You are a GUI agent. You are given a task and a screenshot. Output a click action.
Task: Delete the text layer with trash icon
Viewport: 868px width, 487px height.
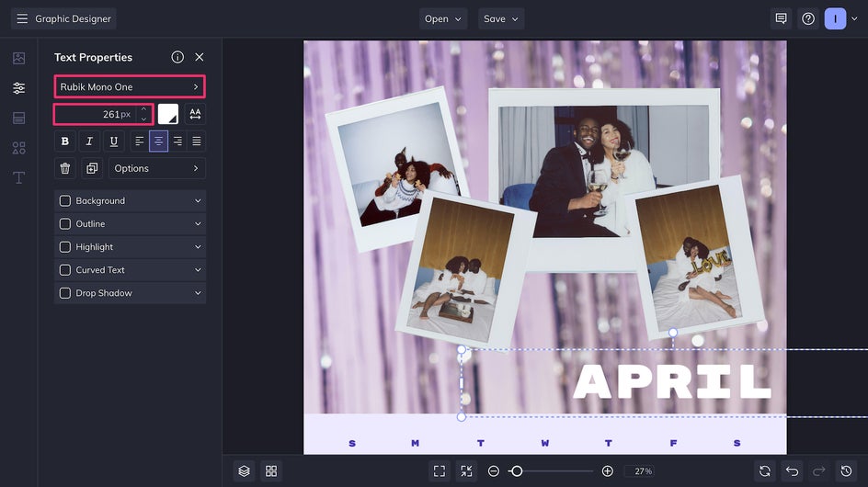click(64, 168)
